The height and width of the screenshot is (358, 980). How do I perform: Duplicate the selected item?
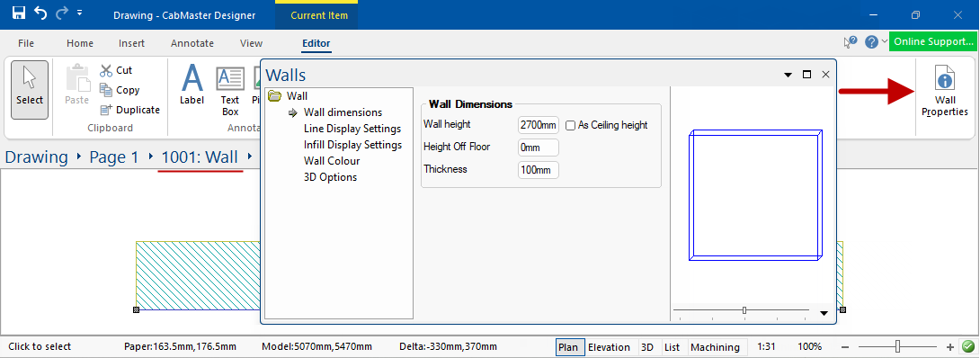[130, 110]
